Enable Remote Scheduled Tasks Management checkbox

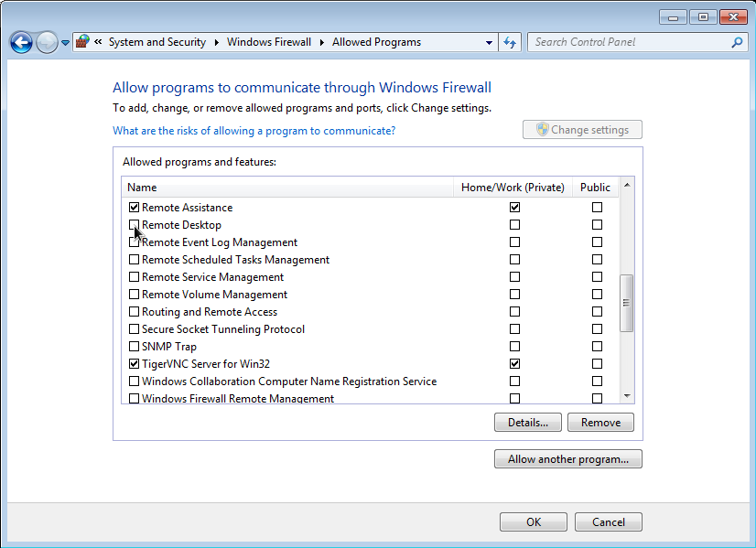pos(134,260)
